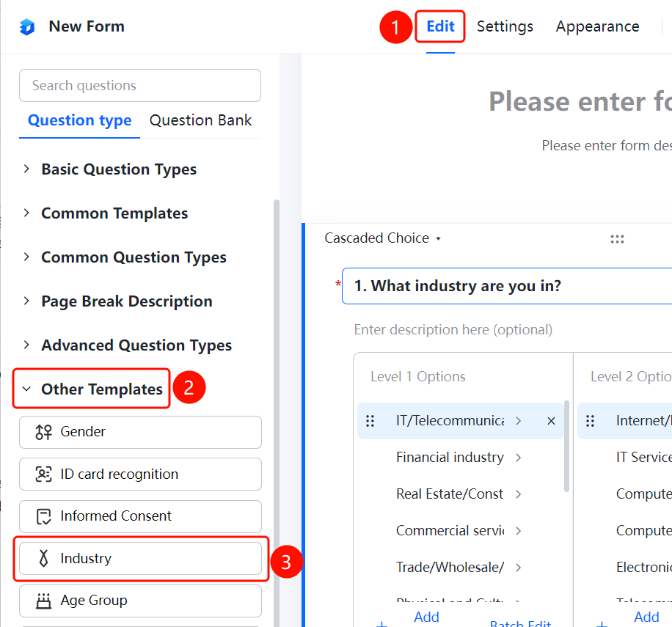Expand Common Question Types section
This screenshot has width=672, height=627.
coord(26,257)
